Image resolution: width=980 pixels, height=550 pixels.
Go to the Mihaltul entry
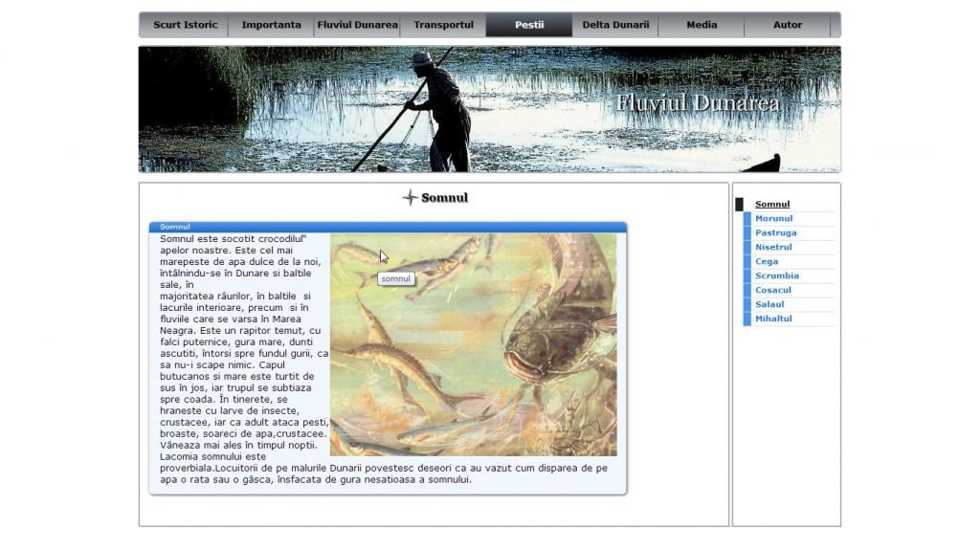773,319
